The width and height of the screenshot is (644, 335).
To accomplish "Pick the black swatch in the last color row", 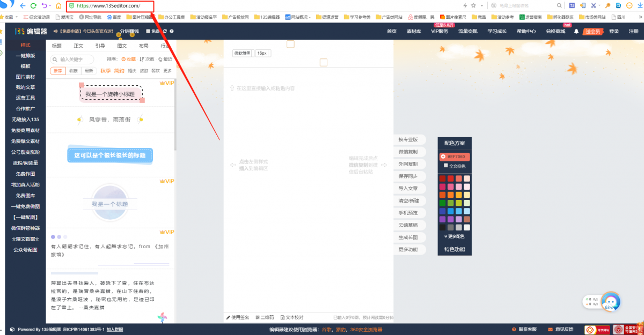I will (x=443, y=227).
